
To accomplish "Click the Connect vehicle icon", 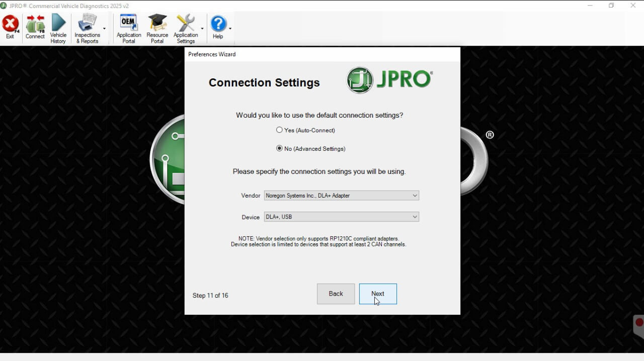I will (35, 27).
